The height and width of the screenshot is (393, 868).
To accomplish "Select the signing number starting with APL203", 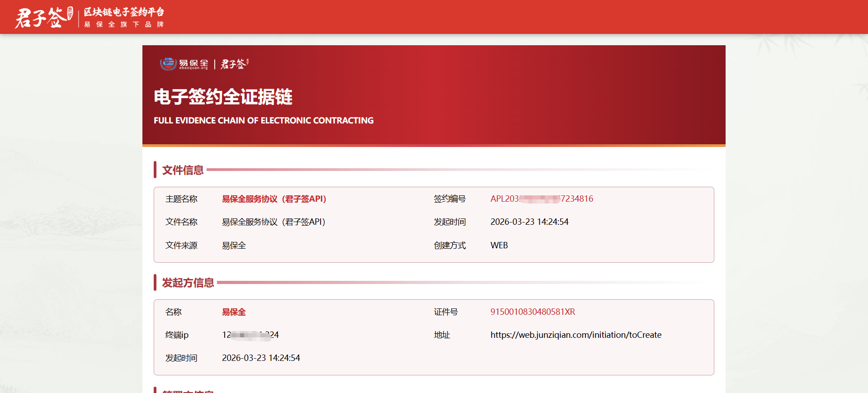I will 542,199.
